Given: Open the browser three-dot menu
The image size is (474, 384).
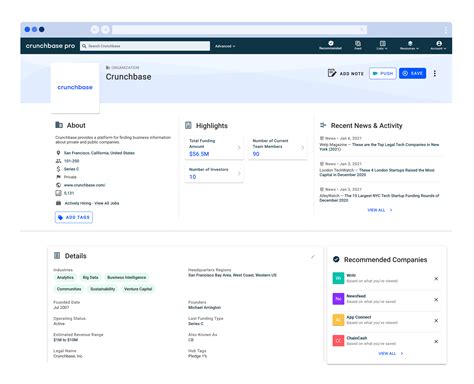Looking at the screenshot, I should (x=446, y=30).
